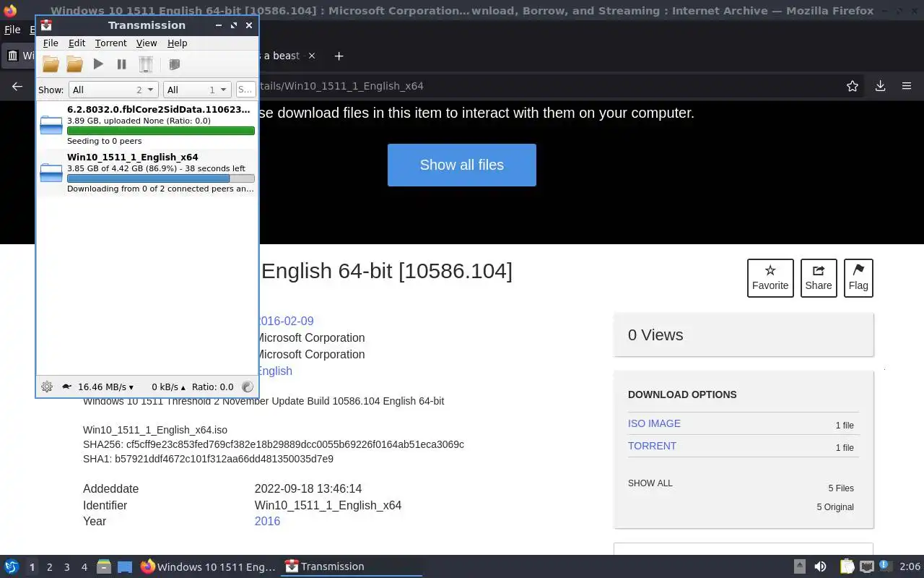The image size is (924, 578).
Task: Expand the second All tracker filter dropdown
Action: 197,90
